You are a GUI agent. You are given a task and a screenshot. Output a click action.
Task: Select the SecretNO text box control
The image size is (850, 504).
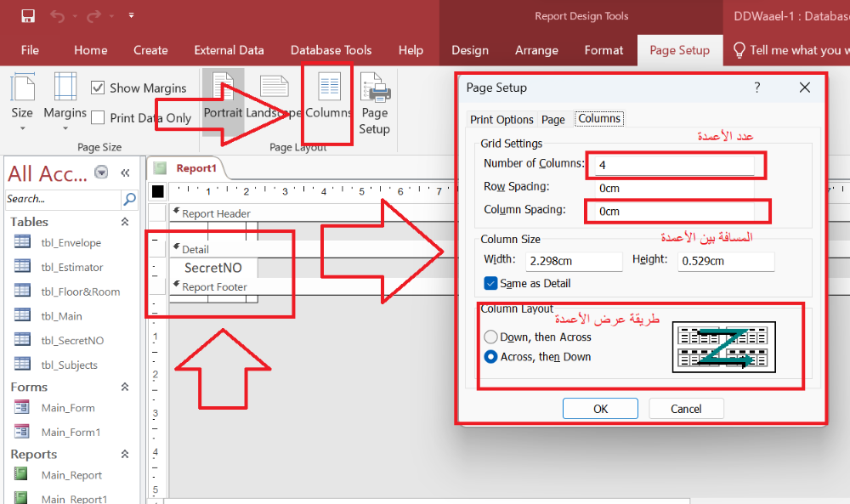[x=213, y=268]
